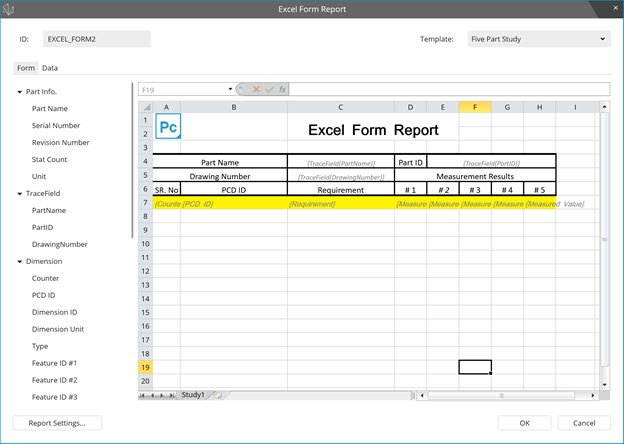The width and height of the screenshot is (624, 444).
Task: Select the Study1 sheet tab
Action: pos(192,395)
